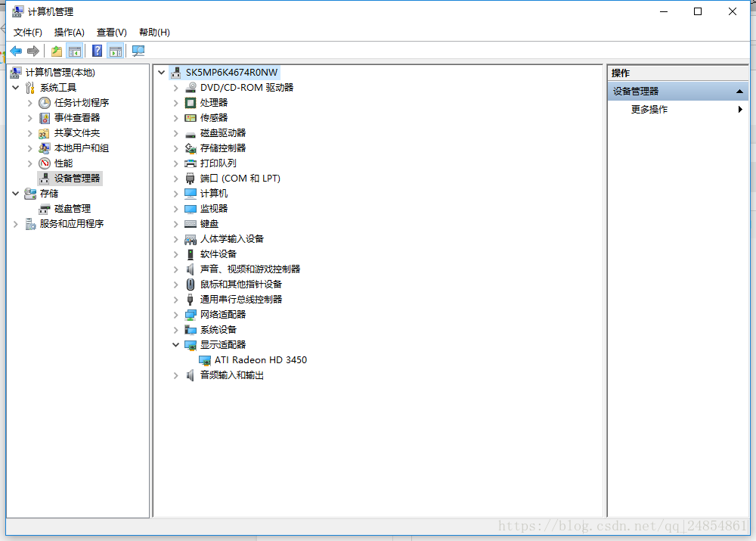Expand the 服务和应用程序 node arrow

15,224
